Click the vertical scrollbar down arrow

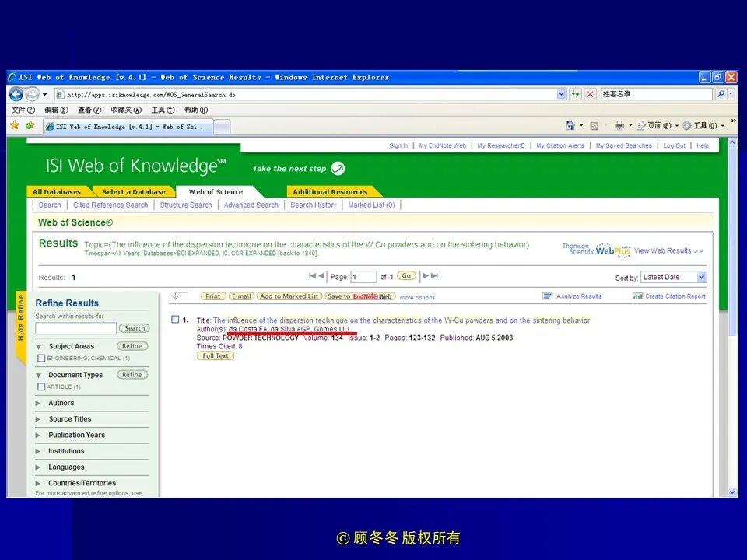pyautogui.click(x=733, y=492)
